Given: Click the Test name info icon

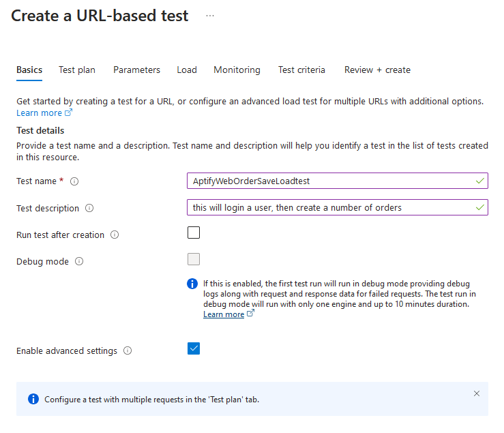Looking at the screenshot, I should 74,181.
